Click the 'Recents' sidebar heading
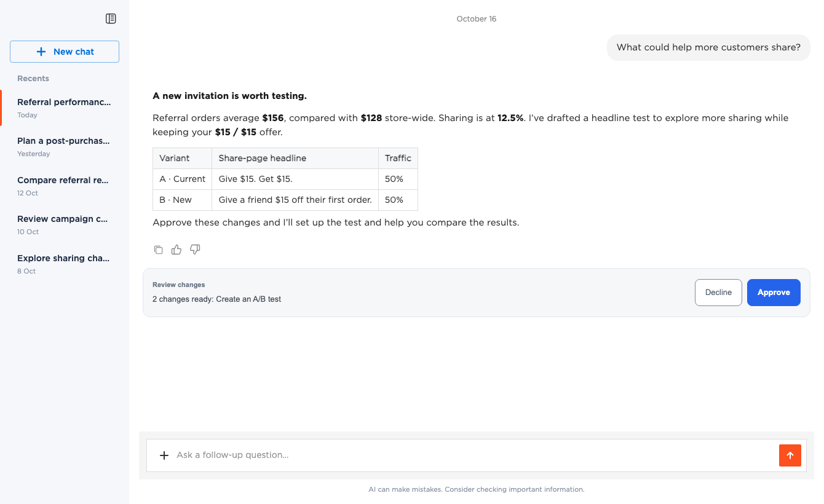824x504 pixels. (33, 79)
